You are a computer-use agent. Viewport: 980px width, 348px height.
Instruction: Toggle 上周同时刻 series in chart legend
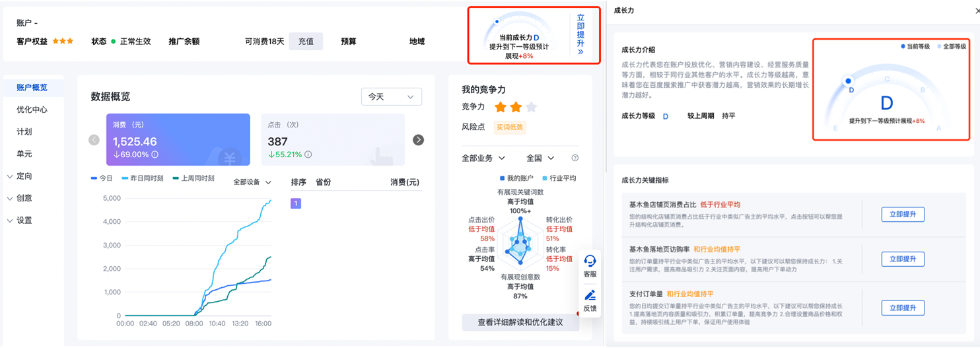pyautogui.click(x=193, y=178)
